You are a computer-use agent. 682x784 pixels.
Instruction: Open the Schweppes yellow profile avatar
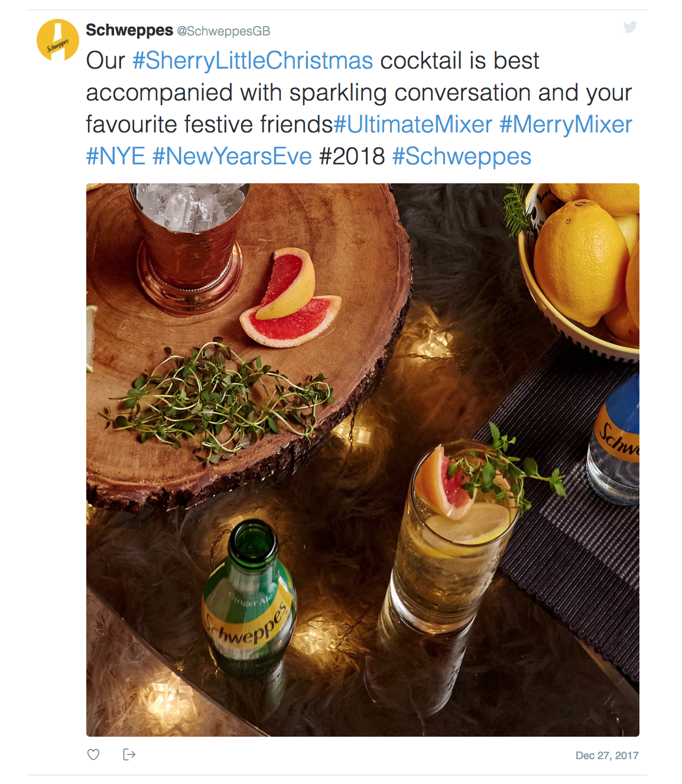(58, 40)
